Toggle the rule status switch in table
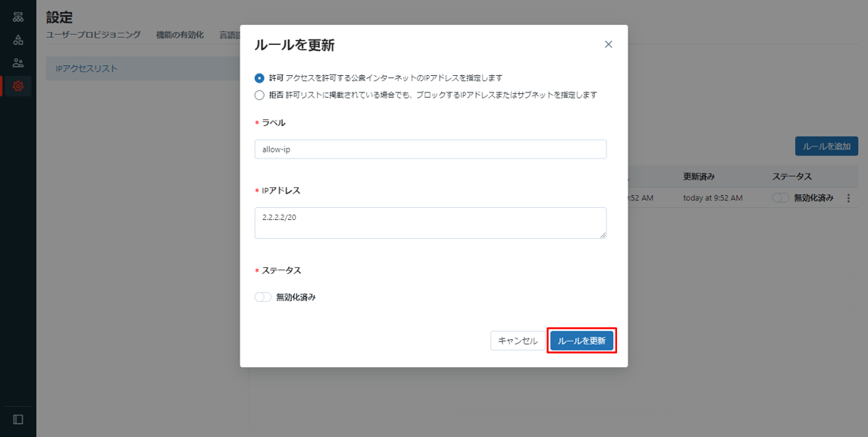 point(780,198)
